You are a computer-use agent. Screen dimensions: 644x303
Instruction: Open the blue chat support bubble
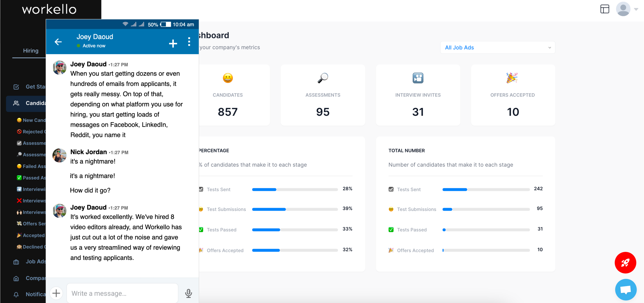tap(626, 289)
